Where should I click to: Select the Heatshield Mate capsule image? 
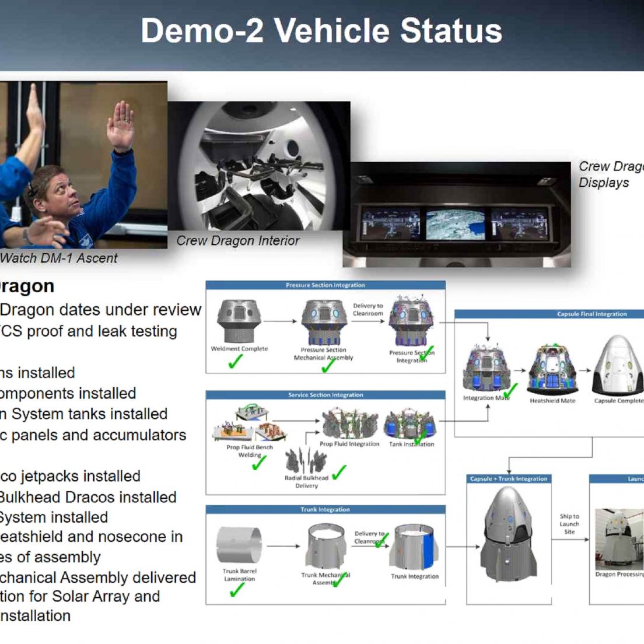(553, 369)
